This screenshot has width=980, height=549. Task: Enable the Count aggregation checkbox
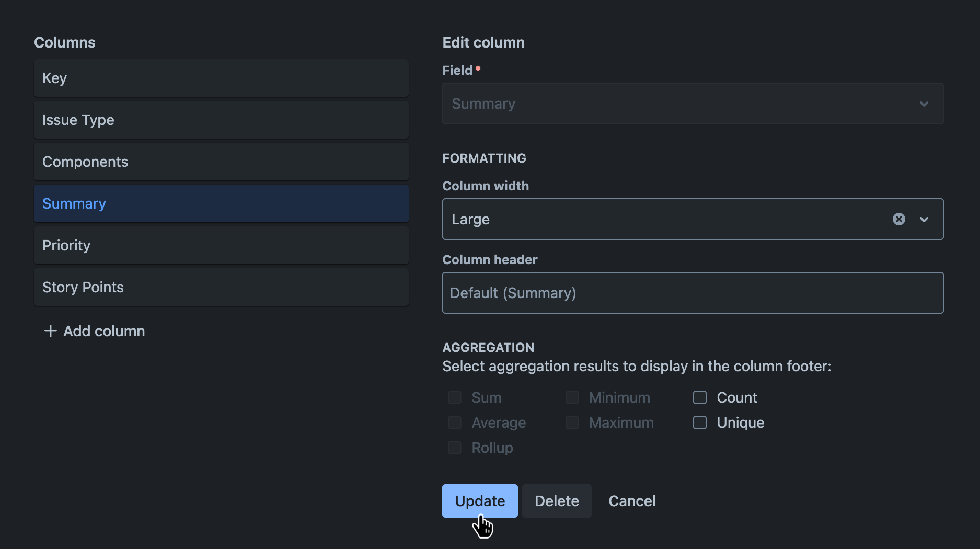tap(699, 397)
